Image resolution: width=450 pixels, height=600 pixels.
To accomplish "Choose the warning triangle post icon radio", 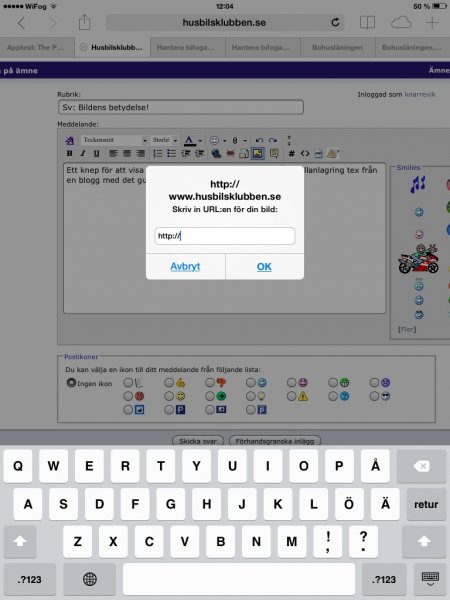I will coord(292,396).
